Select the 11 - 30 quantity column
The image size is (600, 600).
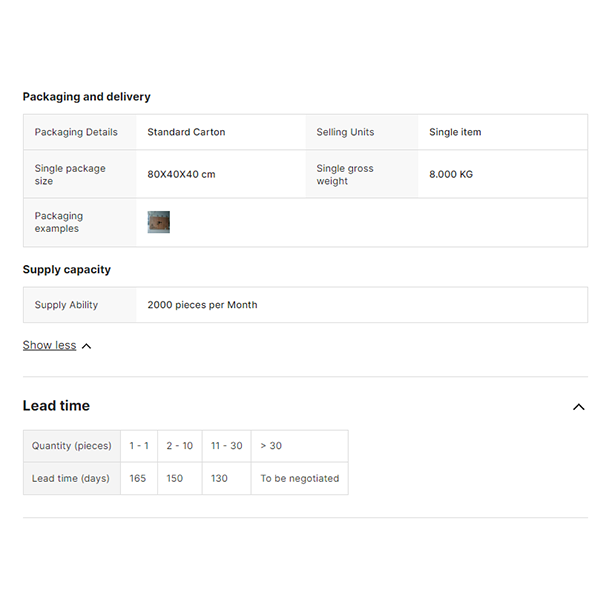click(x=226, y=446)
